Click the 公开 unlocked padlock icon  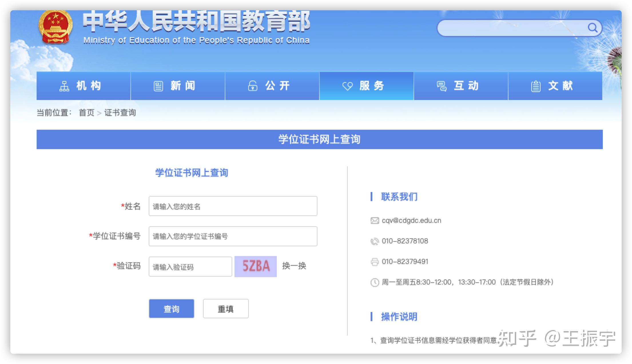[x=253, y=86]
